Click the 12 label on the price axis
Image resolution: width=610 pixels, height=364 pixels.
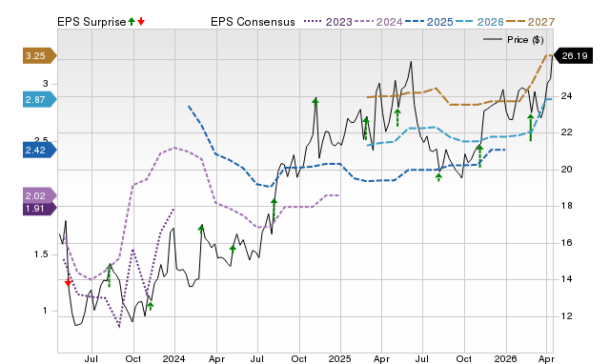[x=566, y=316]
